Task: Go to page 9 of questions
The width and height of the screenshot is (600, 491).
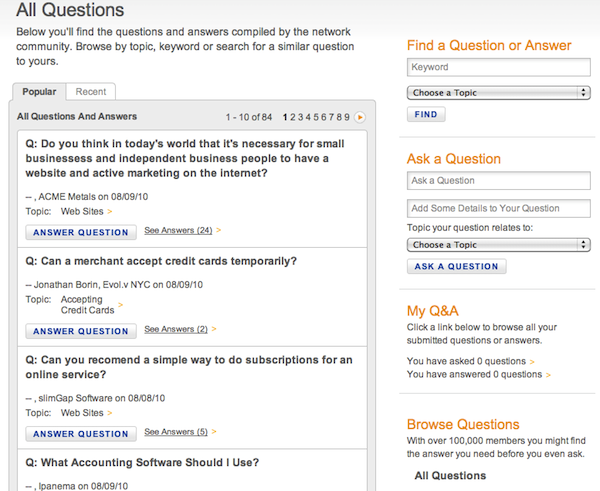Action: 347,117
